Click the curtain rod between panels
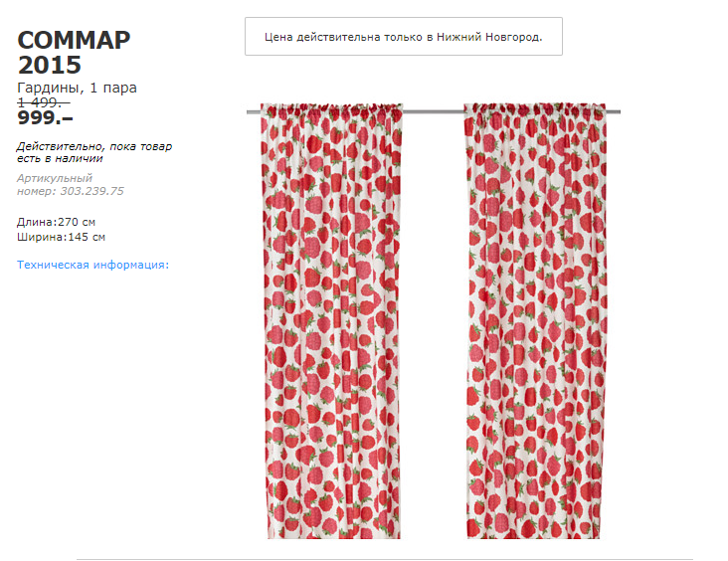 point(434,111)
